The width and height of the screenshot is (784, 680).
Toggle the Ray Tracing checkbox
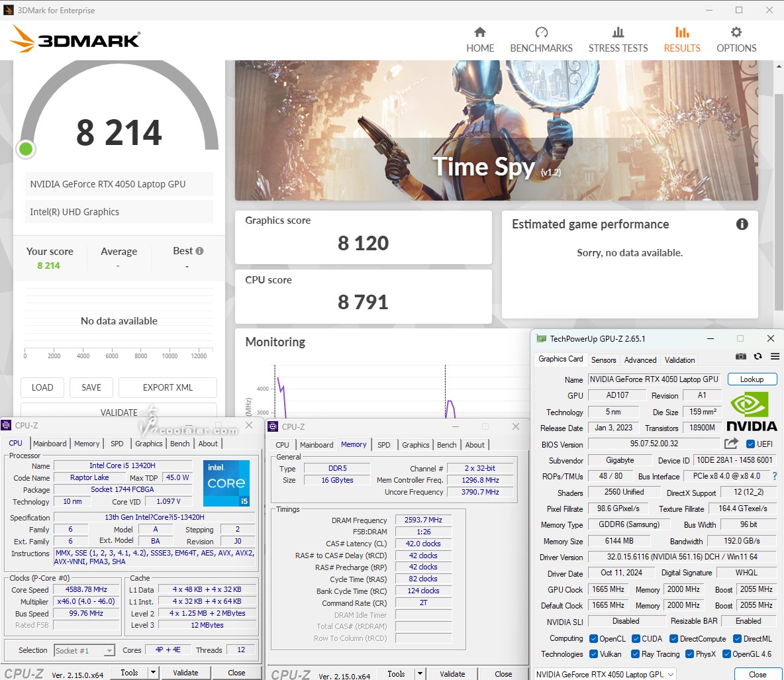635,654
